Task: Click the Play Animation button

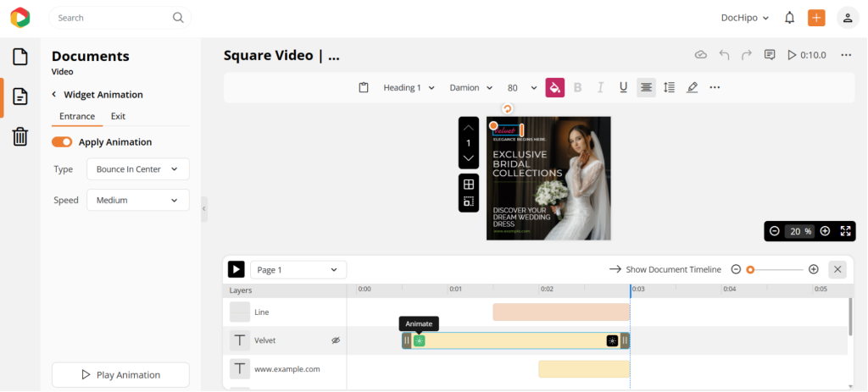Action: pyautogui.click(x=120, y=375)
